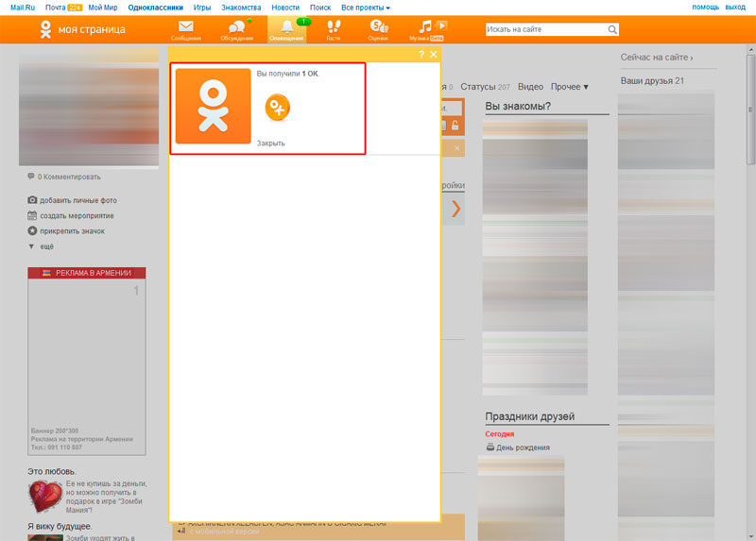
Task: Open Видео tab
Action: [530, 87]
